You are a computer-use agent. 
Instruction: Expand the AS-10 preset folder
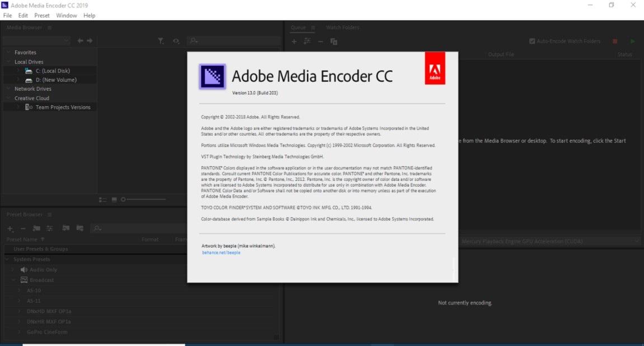tap(19, 291)
